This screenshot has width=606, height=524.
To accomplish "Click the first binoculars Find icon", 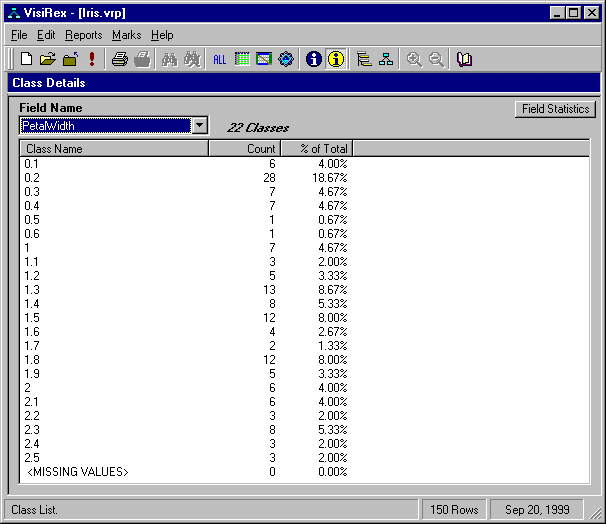I will [x=170, y=59].
